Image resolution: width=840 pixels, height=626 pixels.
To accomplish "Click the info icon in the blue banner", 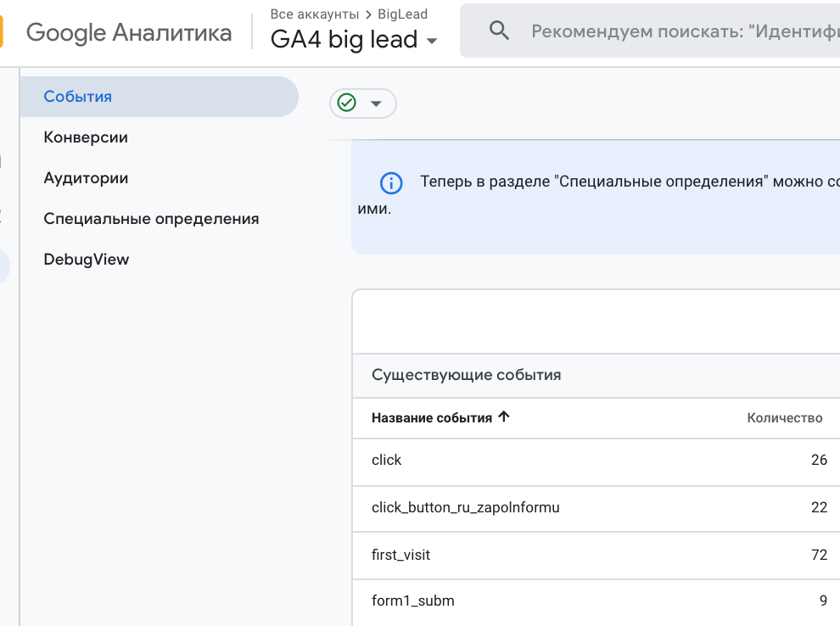I will 391,183.
